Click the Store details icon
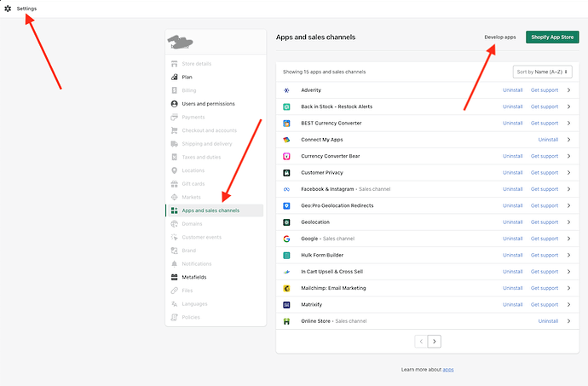 175,64
